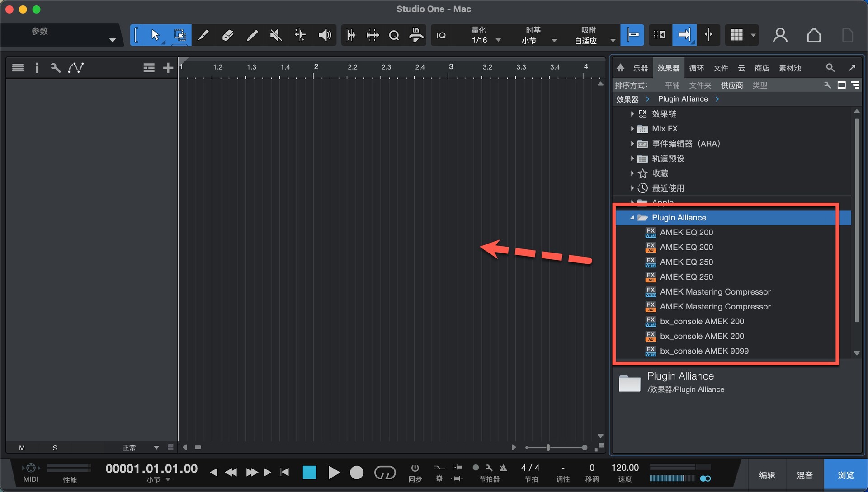
Task: Switch to the 商店 tab
Action: click(x=762, y=68)
